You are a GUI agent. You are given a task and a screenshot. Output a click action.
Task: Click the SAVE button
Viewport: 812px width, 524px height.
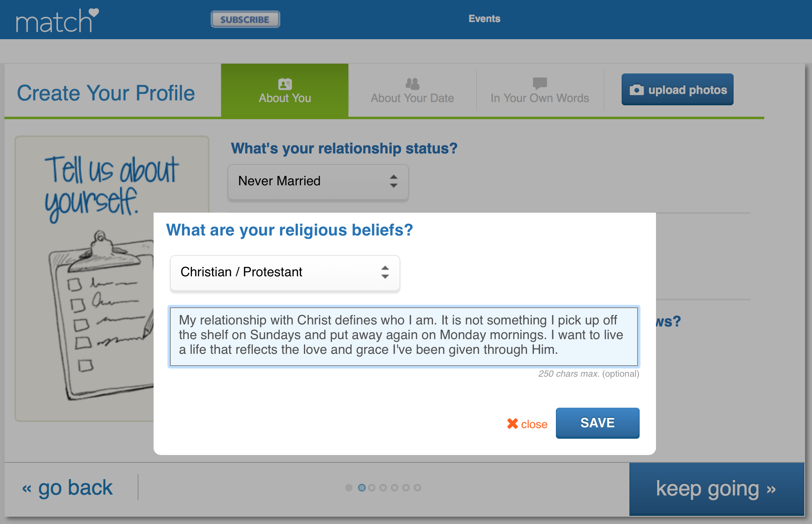[598, 423]
